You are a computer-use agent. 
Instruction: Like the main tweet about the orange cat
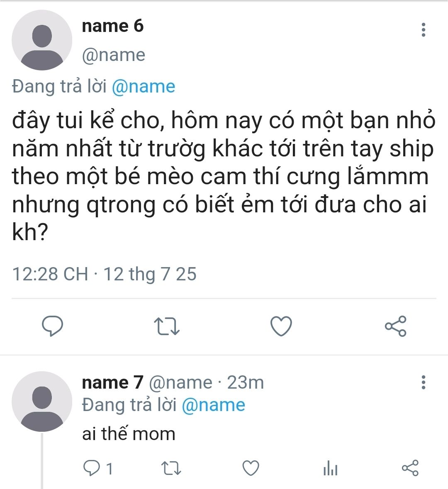(x=281, y=326)
